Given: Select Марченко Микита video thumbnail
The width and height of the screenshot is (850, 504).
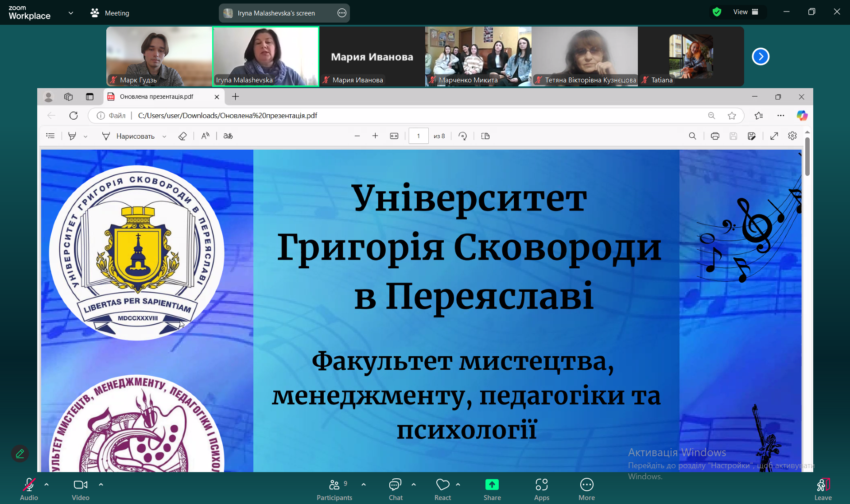Looking at the screenshot, I should 478,56.
